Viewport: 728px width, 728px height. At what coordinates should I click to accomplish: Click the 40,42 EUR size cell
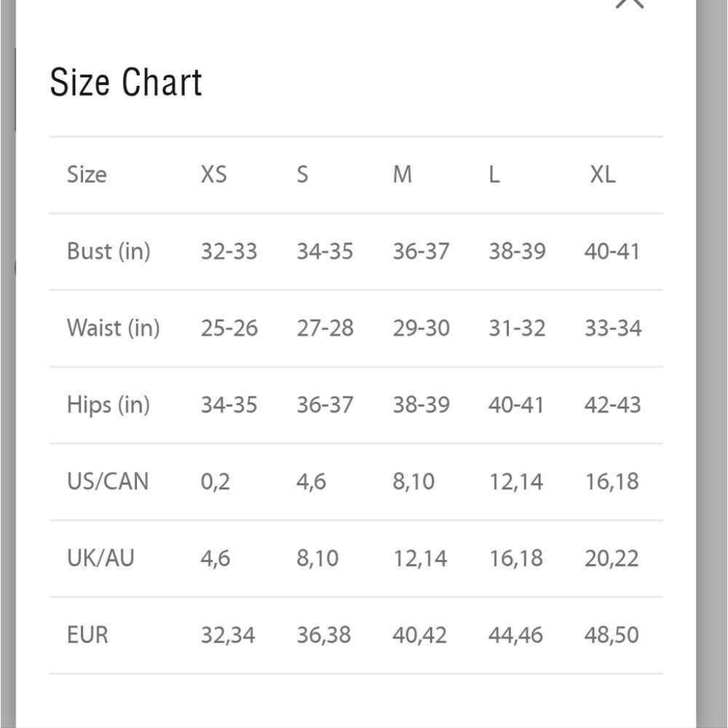[419, 635]
